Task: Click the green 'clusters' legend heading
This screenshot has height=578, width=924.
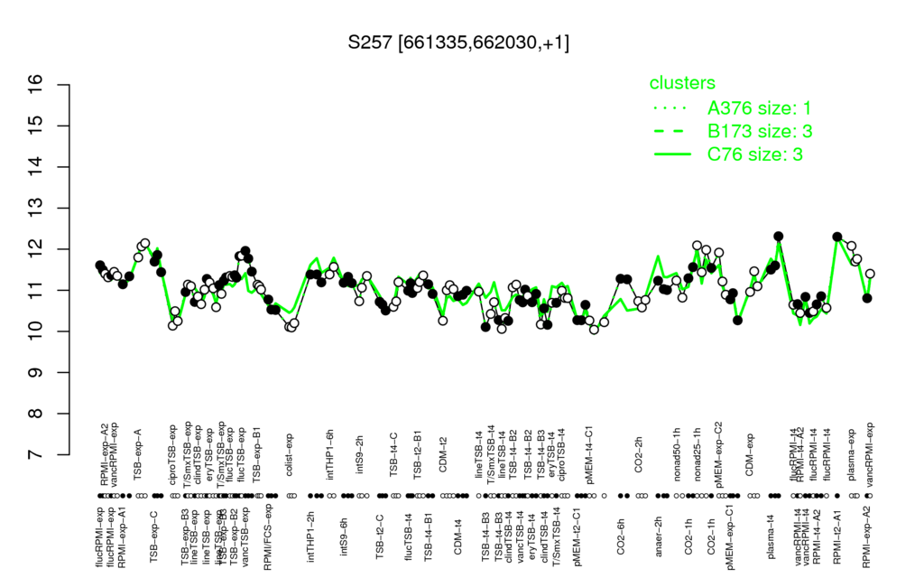Action: [682, 83]
